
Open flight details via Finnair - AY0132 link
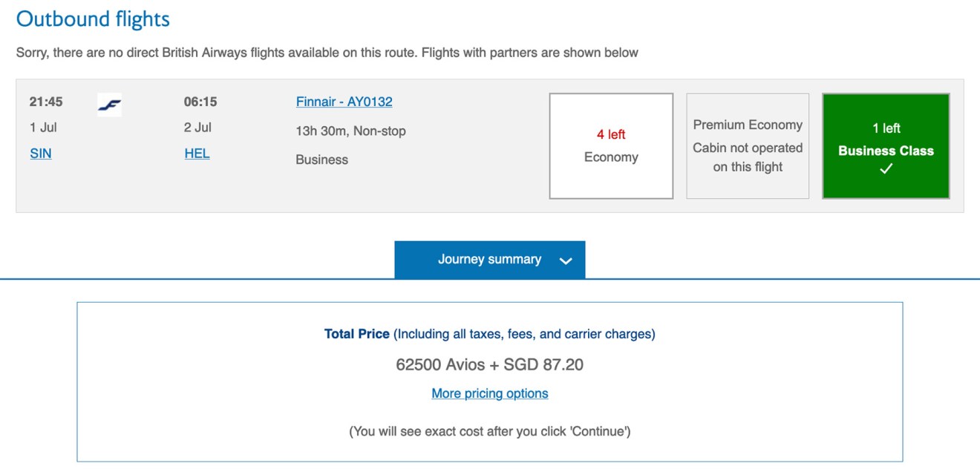click(x=345, y=101)
